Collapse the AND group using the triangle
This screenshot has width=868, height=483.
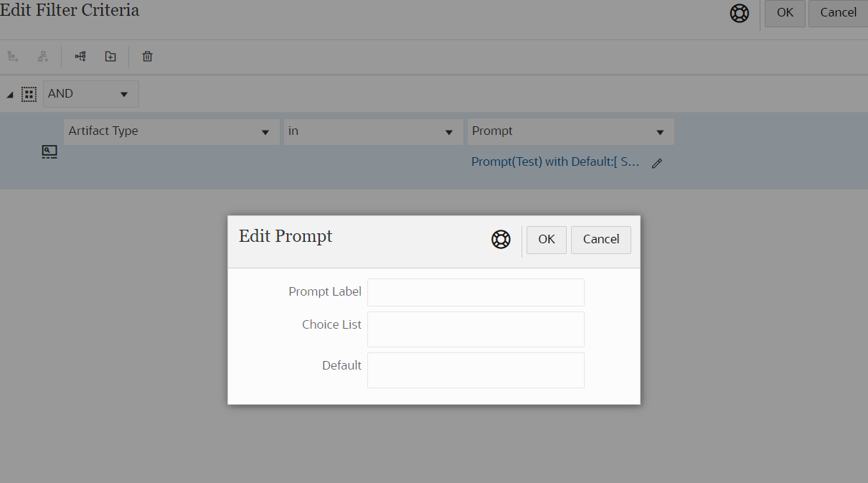(9, 94)
